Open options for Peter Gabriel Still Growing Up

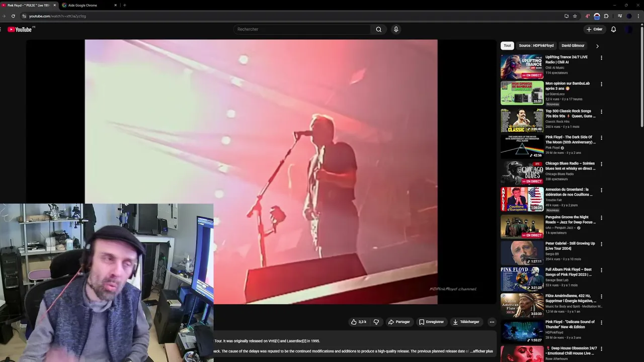tap(601, 244)
